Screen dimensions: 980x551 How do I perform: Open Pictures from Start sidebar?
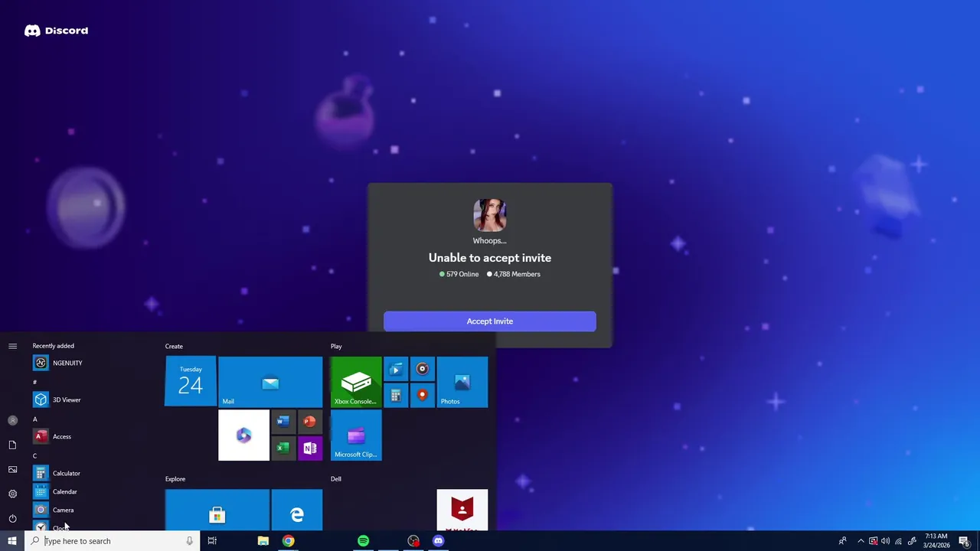tap(12, 469)
